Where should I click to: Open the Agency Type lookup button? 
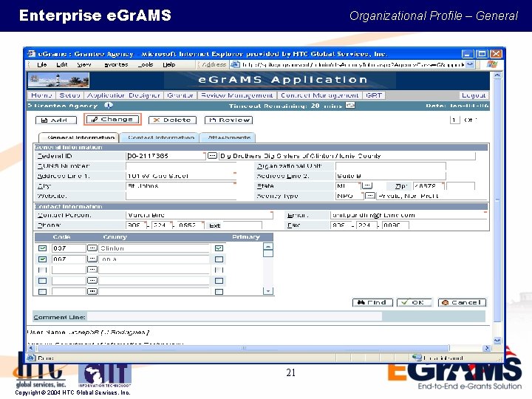click(x=370, y=196)
